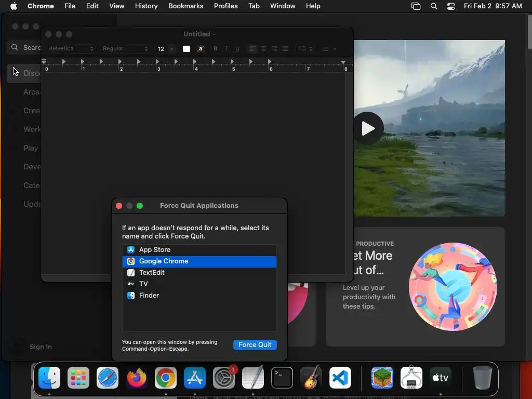Open System Settings from the Dock

click(x=224, y=378)
